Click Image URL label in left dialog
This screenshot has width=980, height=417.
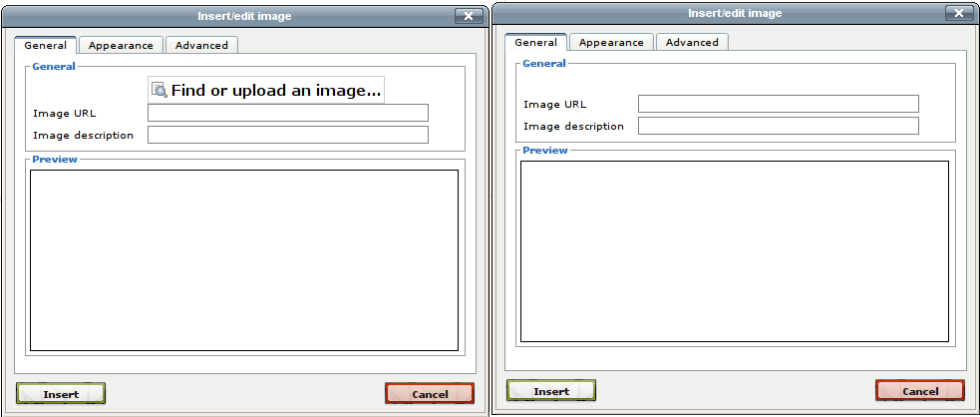tap(65, 113)
